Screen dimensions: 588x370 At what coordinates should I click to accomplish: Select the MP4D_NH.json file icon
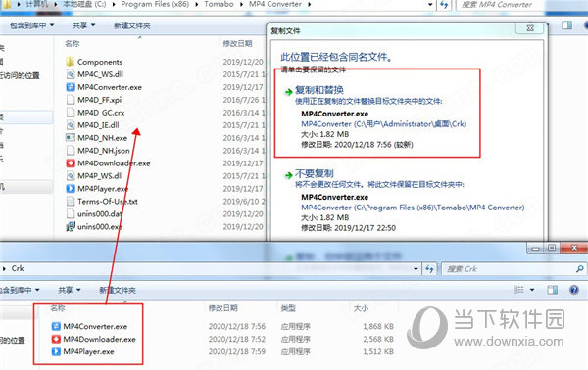(71, 151)
